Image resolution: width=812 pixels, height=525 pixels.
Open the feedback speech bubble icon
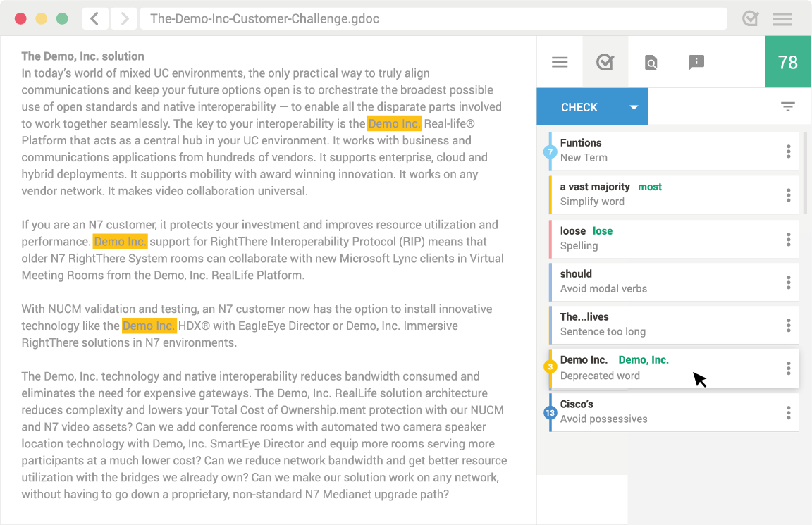click(696, 63)
